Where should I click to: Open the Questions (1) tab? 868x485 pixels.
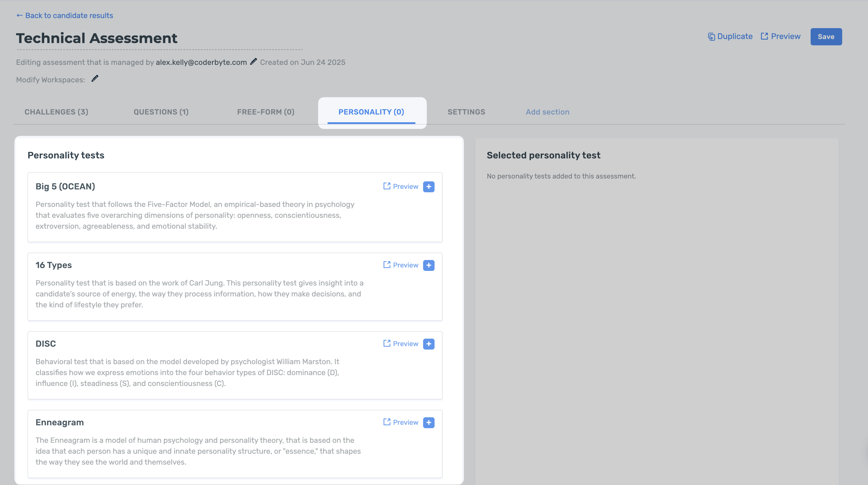click(161, 112)
